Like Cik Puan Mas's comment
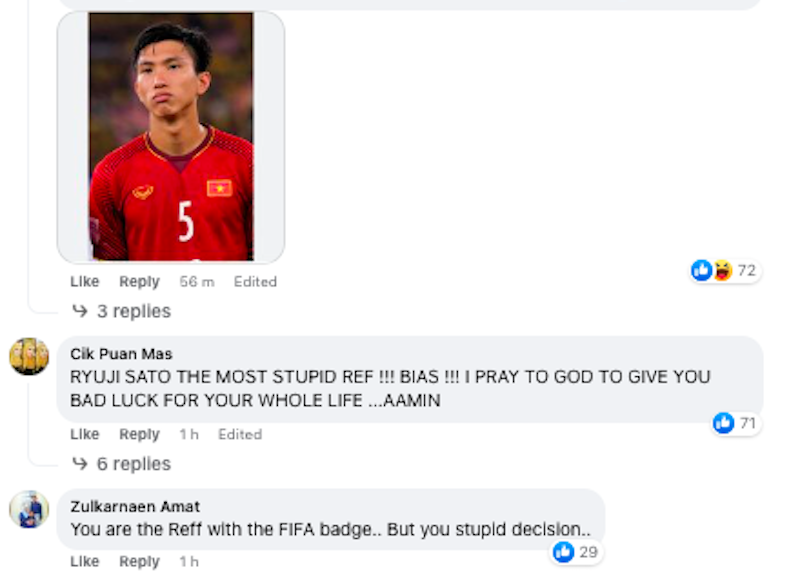 point(85,434)
